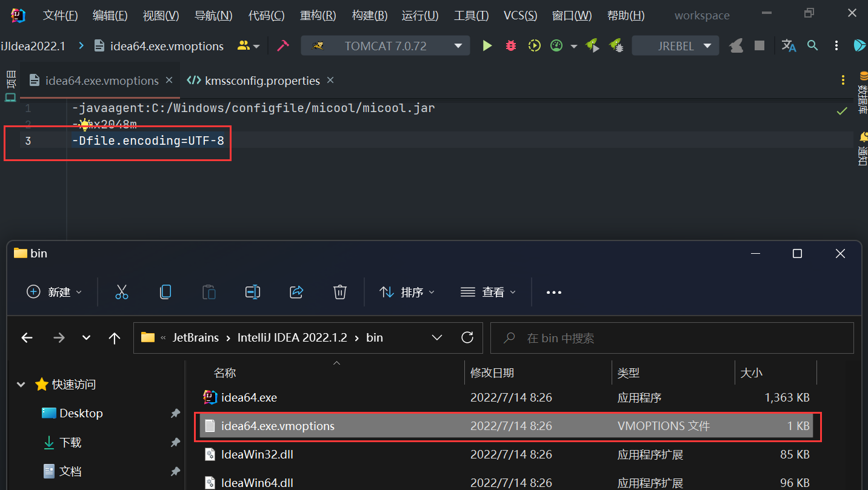Viewport: 868px width, 490px height.
Task: Click the Paste icon in Explorer
Action: (209, 292)
